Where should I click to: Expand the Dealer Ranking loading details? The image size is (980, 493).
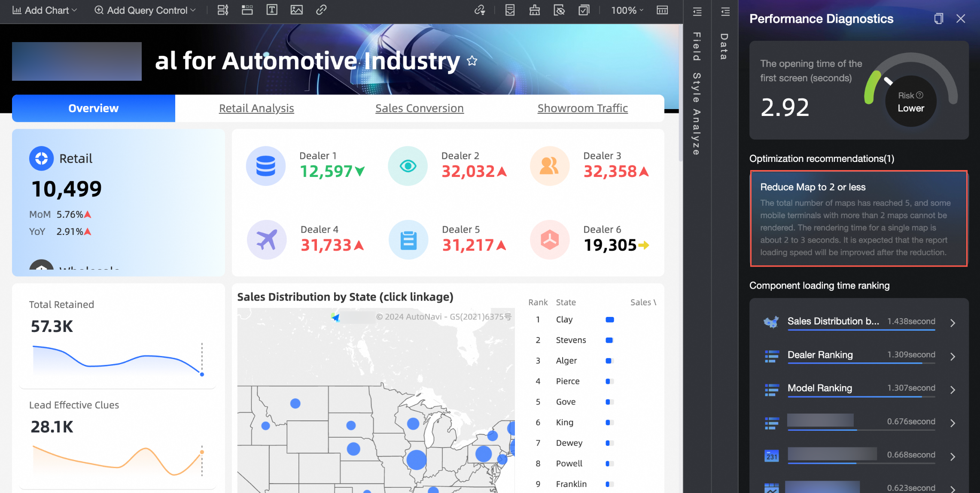(x=953, y=356)
